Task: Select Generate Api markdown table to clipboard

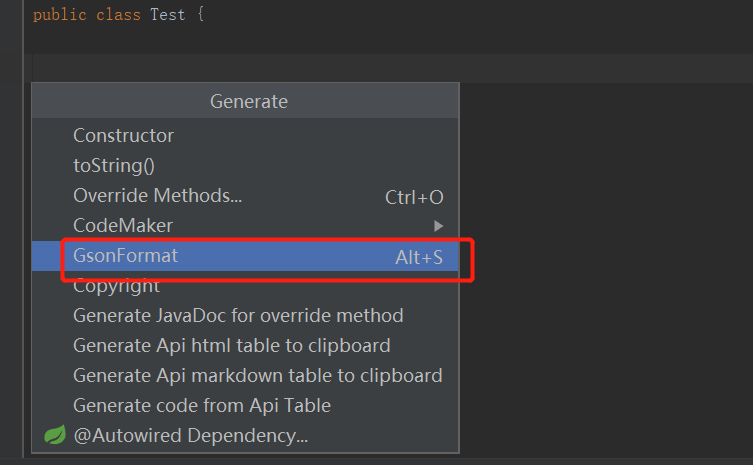Action: click(x=257, y=375)
